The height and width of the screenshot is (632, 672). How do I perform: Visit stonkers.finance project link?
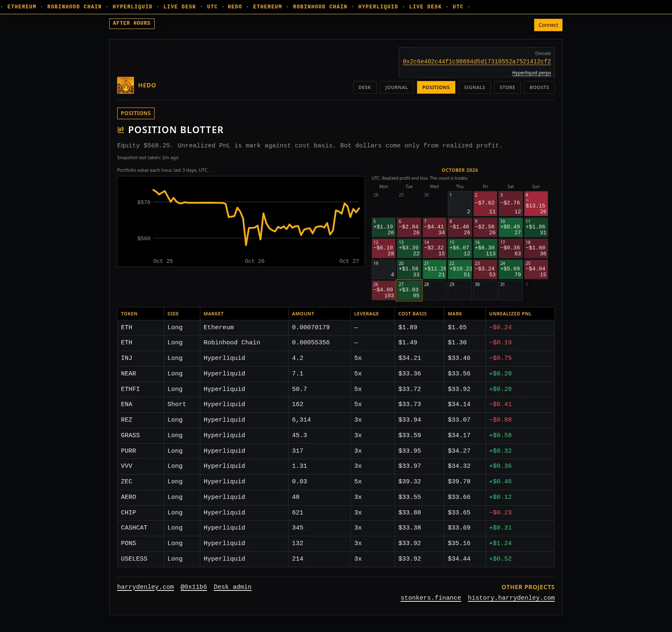tap(431, 598)
